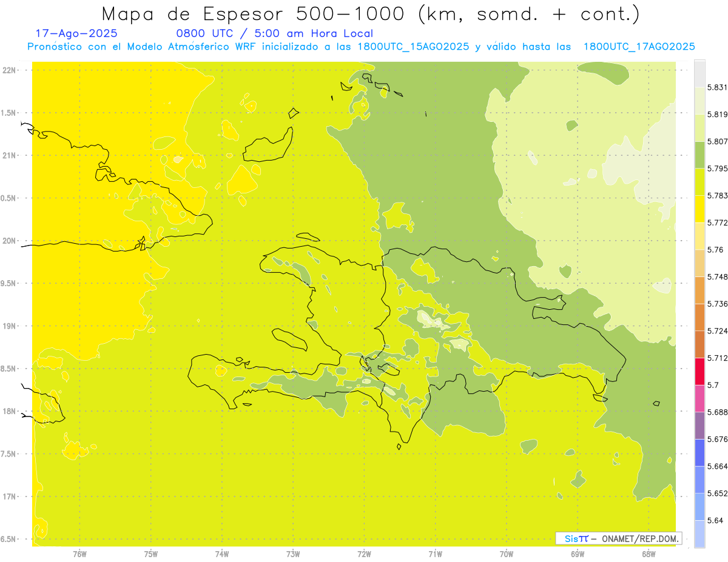728x562 pixels.
Task: Click the 69W longitude label
Action: pos(578,554)
